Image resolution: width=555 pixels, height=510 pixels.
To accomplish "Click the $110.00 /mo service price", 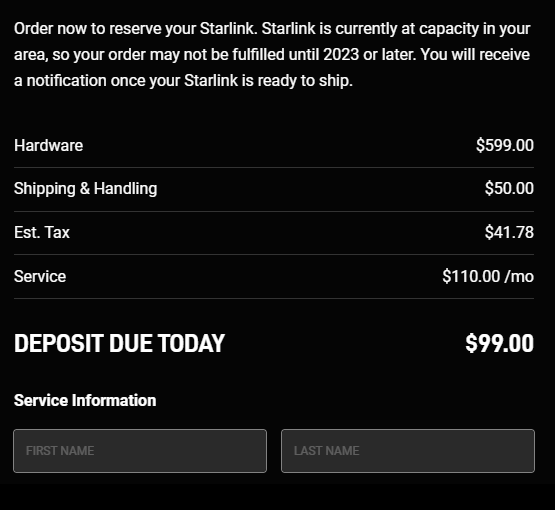I will [488, 276].
